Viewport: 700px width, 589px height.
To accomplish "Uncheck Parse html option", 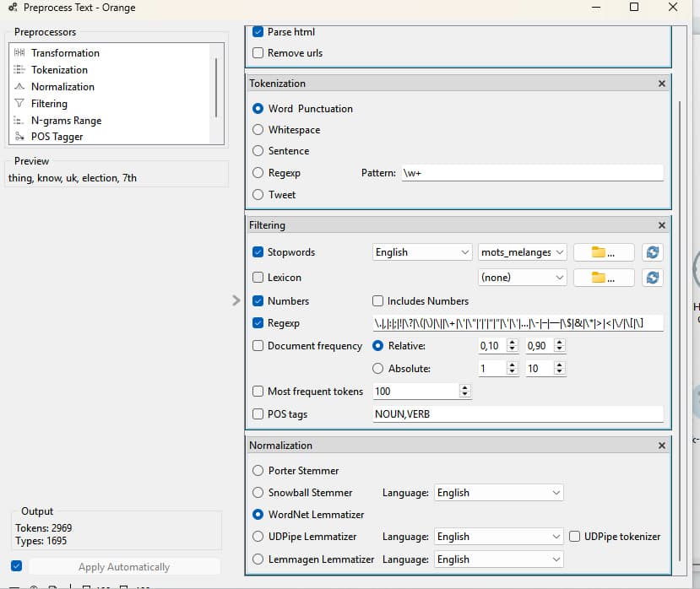I will [x=258, y=32].
